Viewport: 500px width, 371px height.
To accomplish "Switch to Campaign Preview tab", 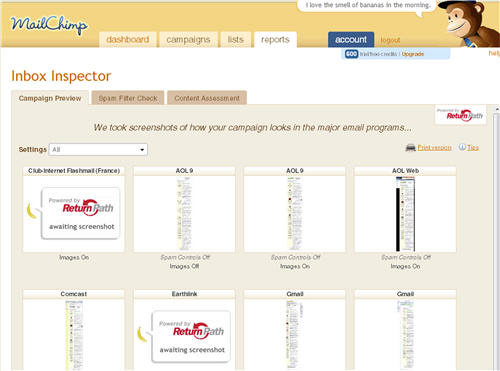I will tap(50, 98).
